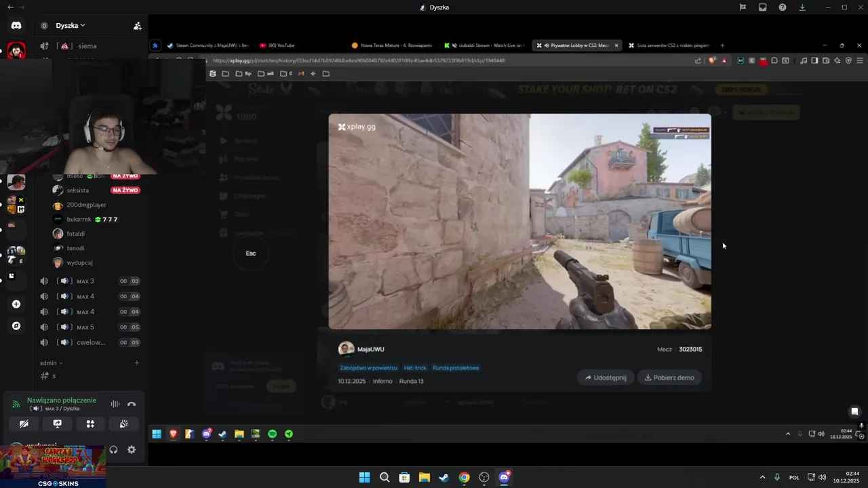Open the soundboard icon

(123, 424)
